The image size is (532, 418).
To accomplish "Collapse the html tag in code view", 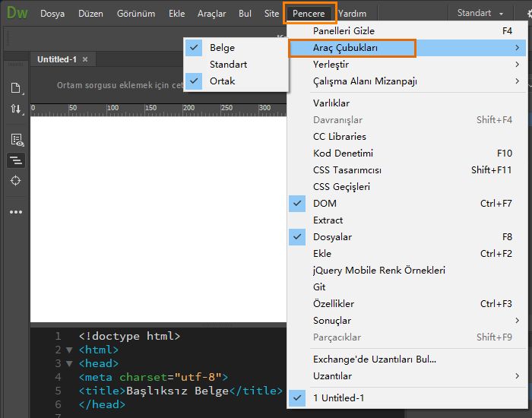I will click(x=70, y=350).
